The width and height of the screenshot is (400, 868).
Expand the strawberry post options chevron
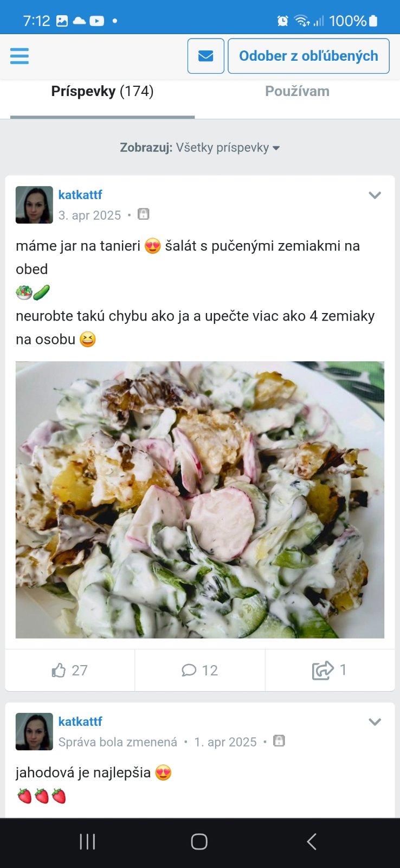coord(375,722)
